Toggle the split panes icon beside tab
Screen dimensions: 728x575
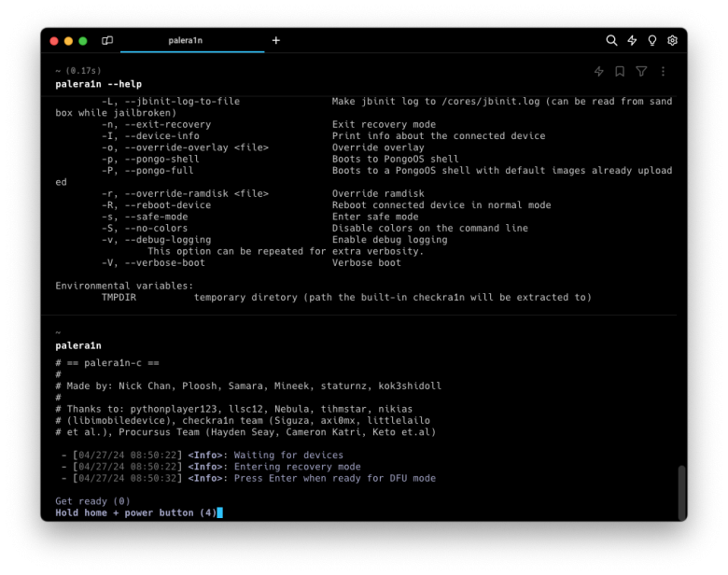[x=107, y=40]
